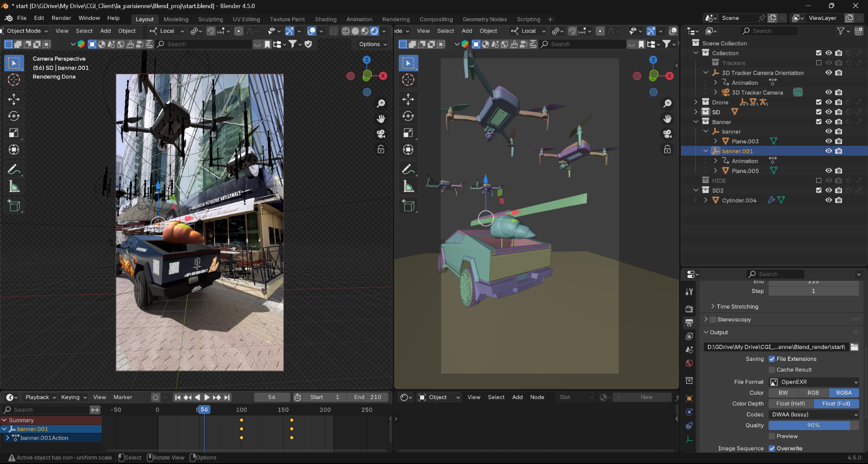This screenshot has height=464, width=868.
Task: Open the Playback dropdown in timeline
Action: click(40, 397)
